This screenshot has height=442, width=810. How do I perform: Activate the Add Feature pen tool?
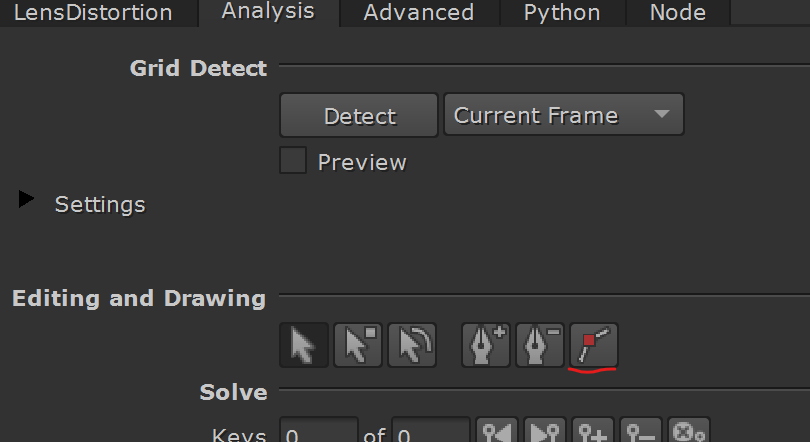pos(486,345)
